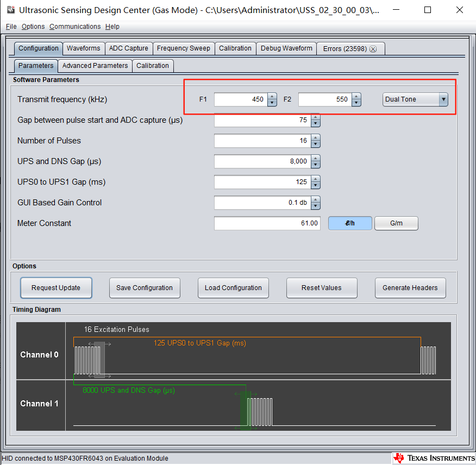The width and height of the screenshot is (476, 465).
Task: Decrease the F2 frequency with down arrow
Action: tap(356, 103)
